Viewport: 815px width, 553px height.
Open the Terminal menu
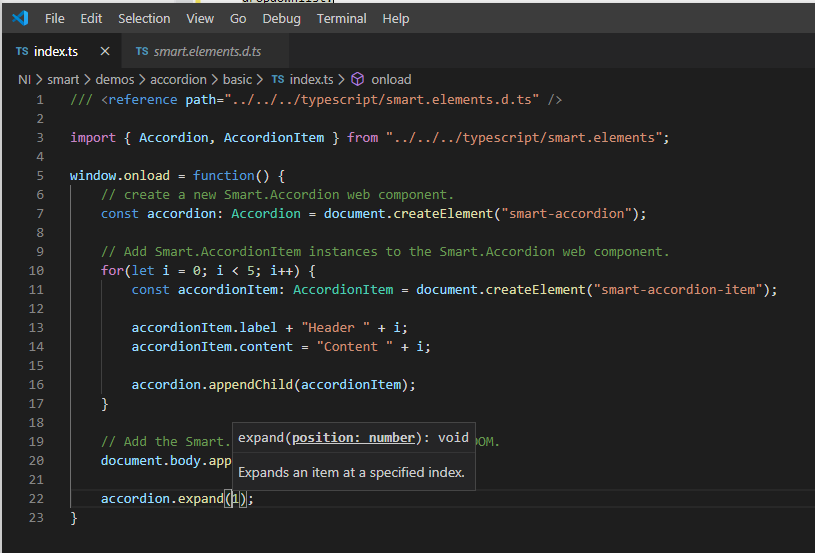(341, 18)
